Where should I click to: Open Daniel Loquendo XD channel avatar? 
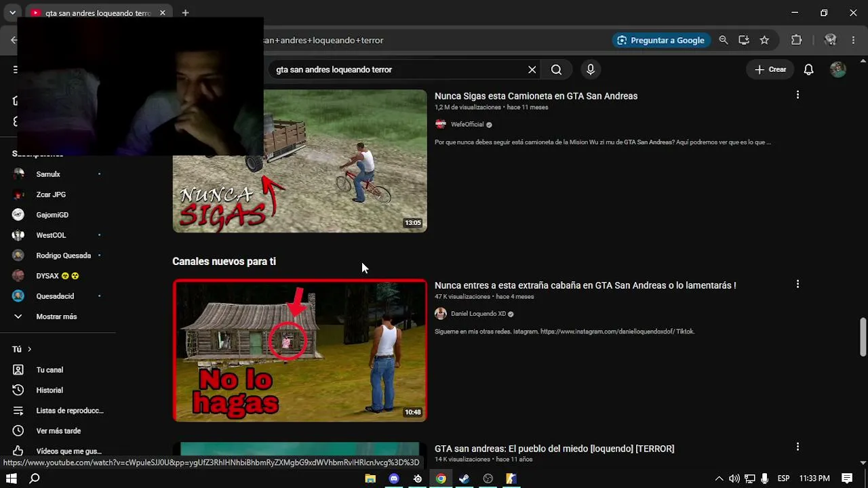[x=441, y=314]
